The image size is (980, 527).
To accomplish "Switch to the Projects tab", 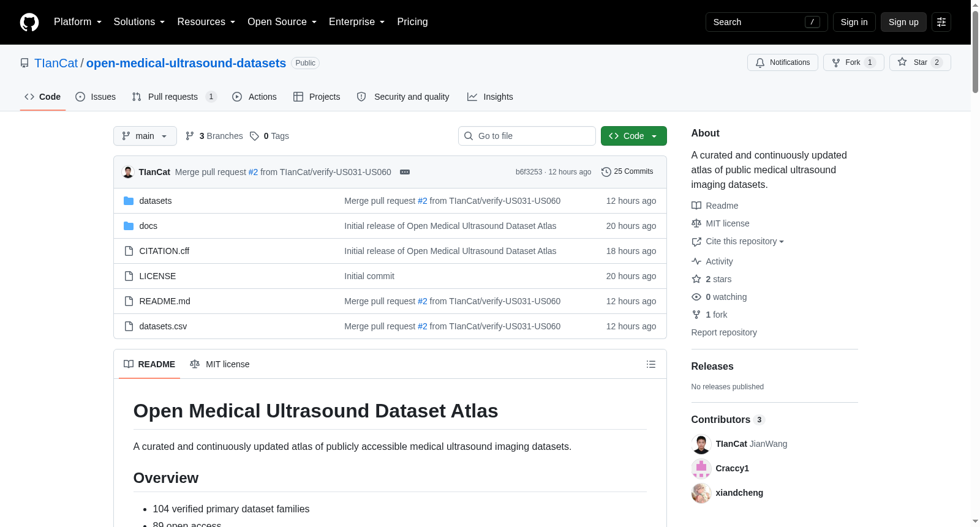I will tap(317, 97).
